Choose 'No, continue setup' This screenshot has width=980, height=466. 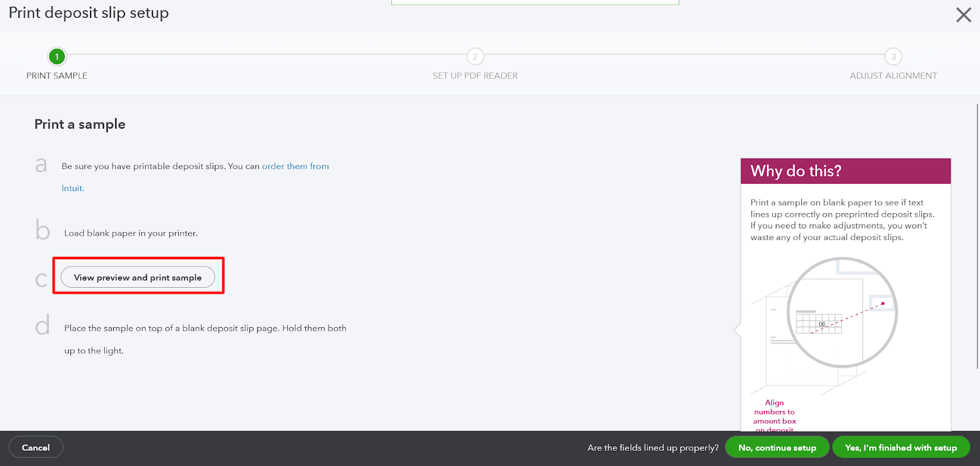pyautogui.click(x=777, y=448)
